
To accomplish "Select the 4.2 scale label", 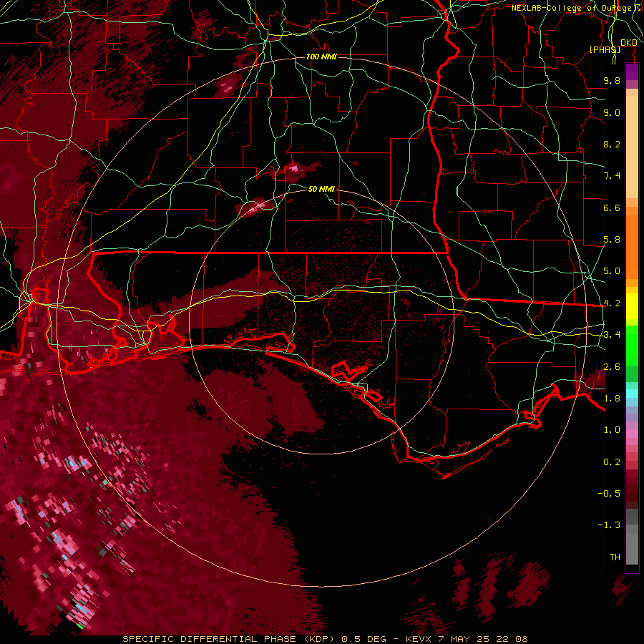I will [612, 303].
